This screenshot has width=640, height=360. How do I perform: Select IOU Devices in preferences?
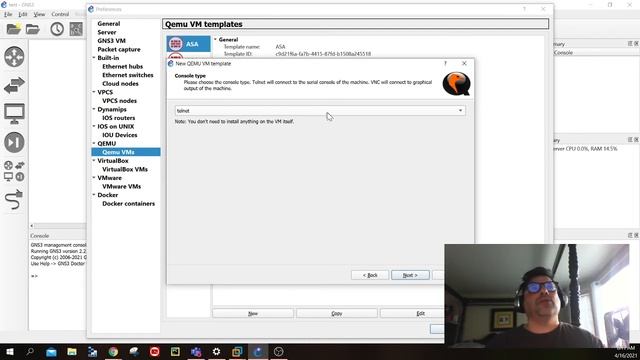(120, 135)
